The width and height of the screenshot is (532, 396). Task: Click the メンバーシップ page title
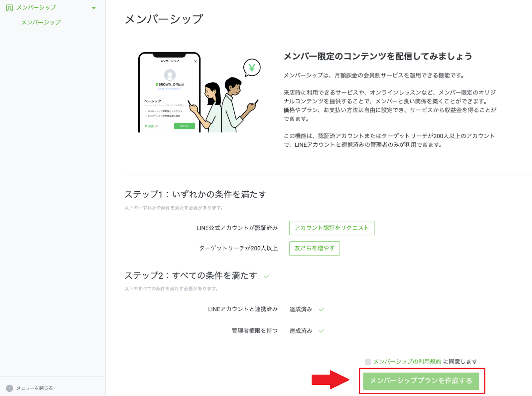[164, 19]
